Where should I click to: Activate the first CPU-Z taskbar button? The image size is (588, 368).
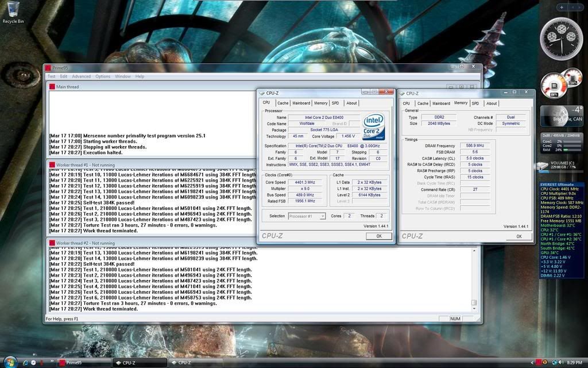140,363
